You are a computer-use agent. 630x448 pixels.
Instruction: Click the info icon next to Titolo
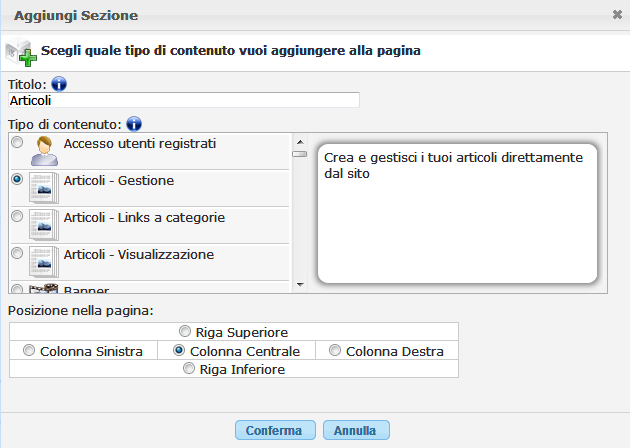(x=58, y=84)
